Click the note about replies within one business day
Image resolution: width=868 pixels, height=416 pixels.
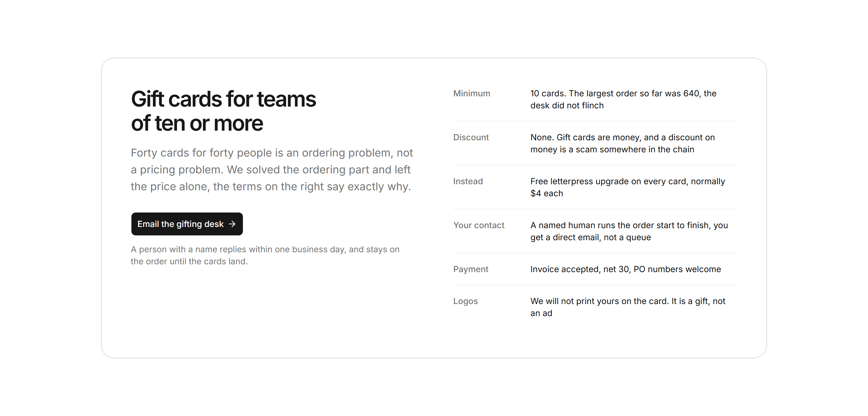pos(265,255)
